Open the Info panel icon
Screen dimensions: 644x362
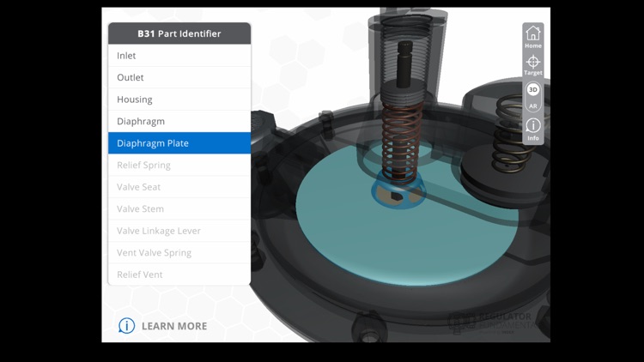532,129
